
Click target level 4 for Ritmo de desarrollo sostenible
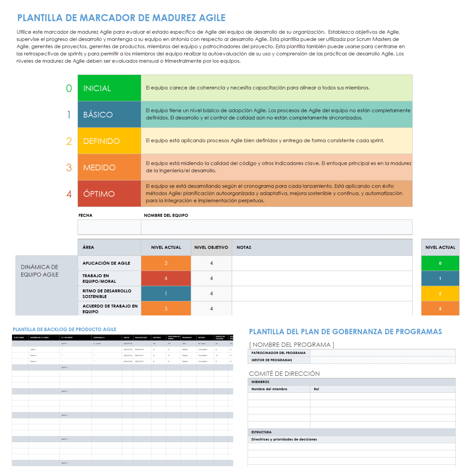[211, 293]
